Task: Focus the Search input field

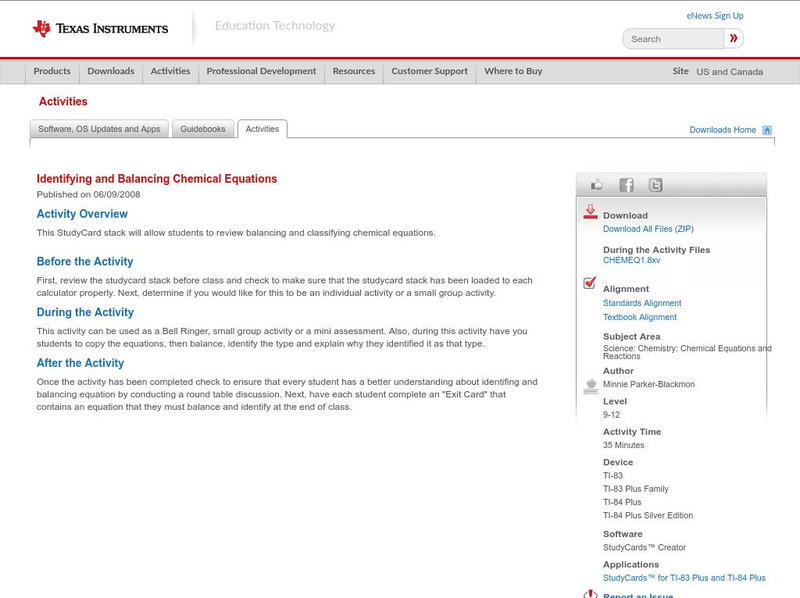Action: [x=673, y=39]
